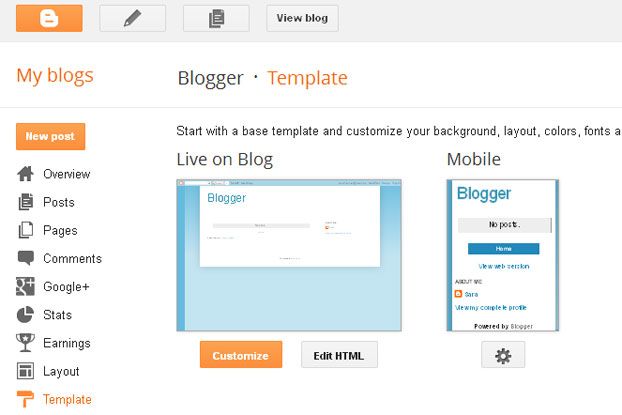
Task: Click the Mobile template preview thumbnail
Action: 503,255
